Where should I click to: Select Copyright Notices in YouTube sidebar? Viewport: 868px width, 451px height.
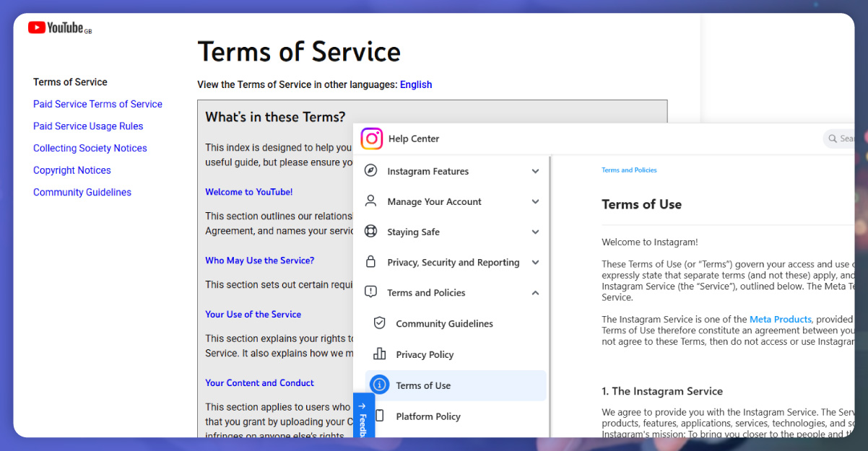click(72, 170)
